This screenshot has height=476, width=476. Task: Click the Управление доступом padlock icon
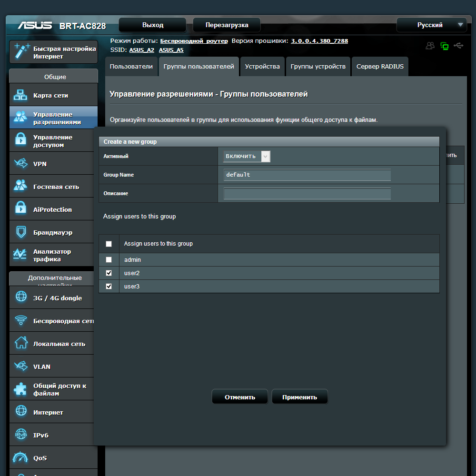pyautogui.click(x=20, y=139)
